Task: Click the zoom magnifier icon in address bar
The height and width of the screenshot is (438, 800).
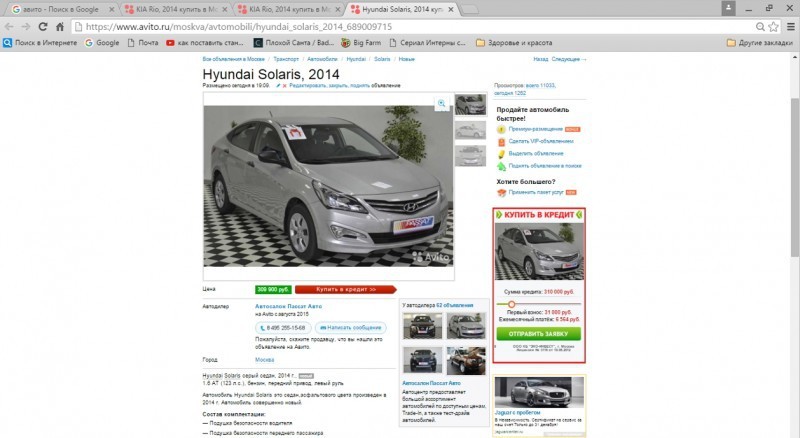Action: click(x=760, y=27)
